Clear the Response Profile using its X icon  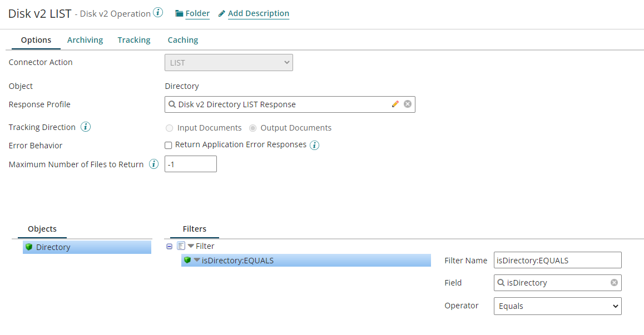pos(408,104)
